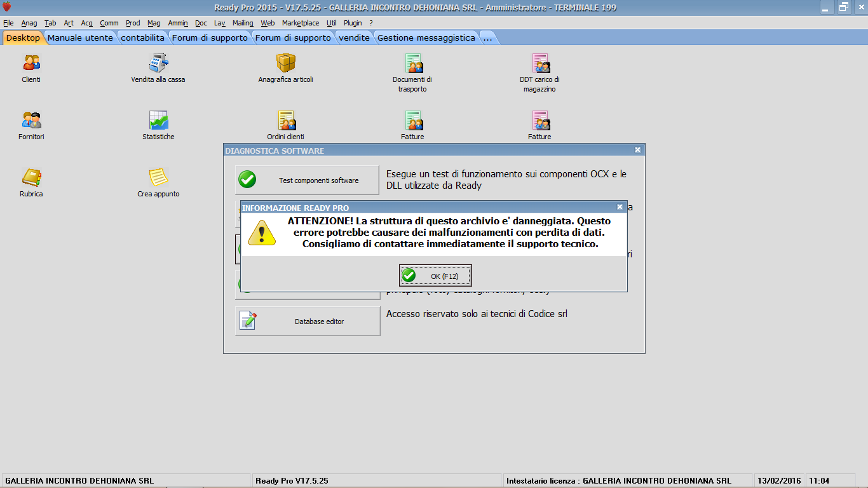Open the Util menu
This screenshot has width=868, height=488.
(332, 23)
